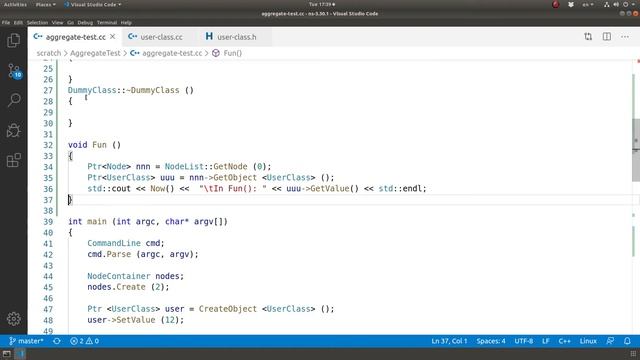Click line number 34 in the gutter
Viewport: 640px width, 360px height.
point(48,167)
